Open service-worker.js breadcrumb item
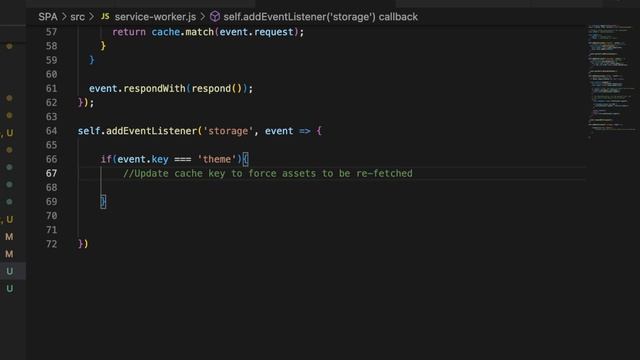The height and width of the screenshot is (360, 640). click(x=155, y=17)
